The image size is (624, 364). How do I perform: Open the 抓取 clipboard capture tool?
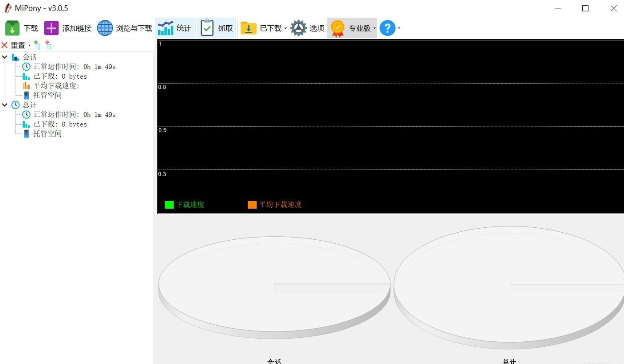coord(217,28)
